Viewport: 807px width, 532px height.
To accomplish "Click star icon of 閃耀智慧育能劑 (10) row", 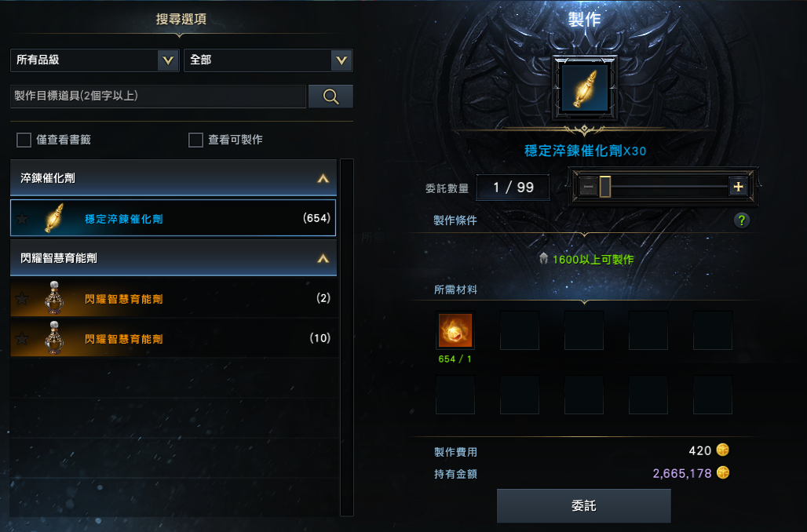I will pyautogui.click(x=22, y=338).
